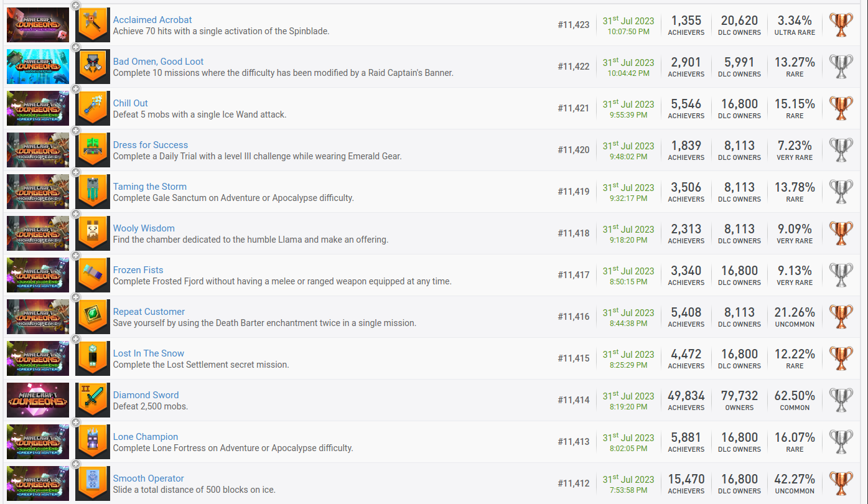Open the Lost In The Snow link

pyautogui.click(x=148, y=353)
